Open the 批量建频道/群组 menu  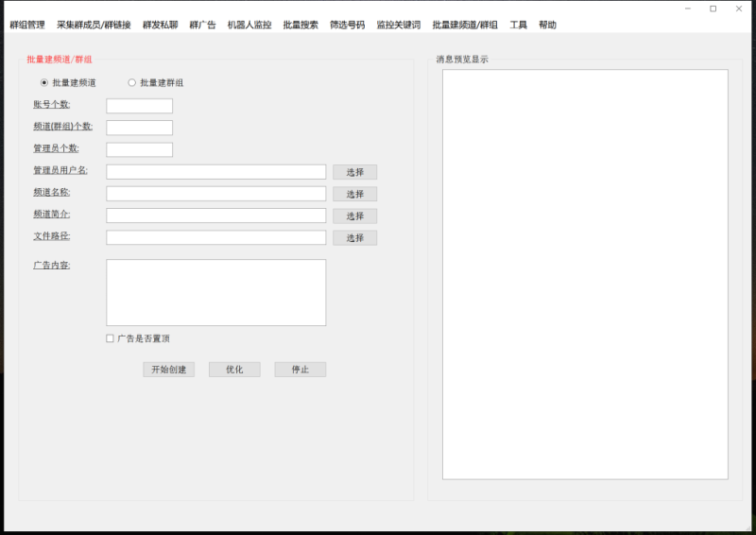[465, 26]
